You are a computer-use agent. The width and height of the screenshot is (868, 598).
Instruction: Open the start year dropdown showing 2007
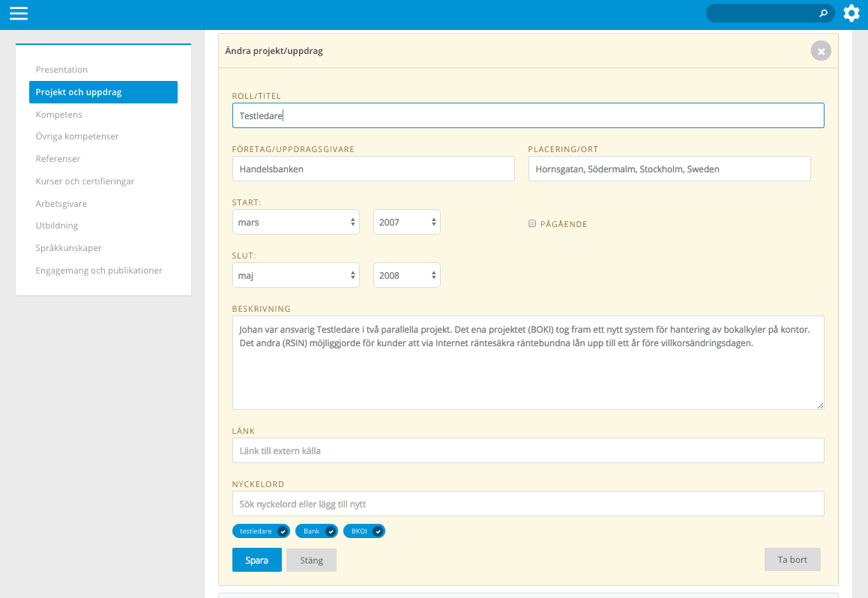406,222
